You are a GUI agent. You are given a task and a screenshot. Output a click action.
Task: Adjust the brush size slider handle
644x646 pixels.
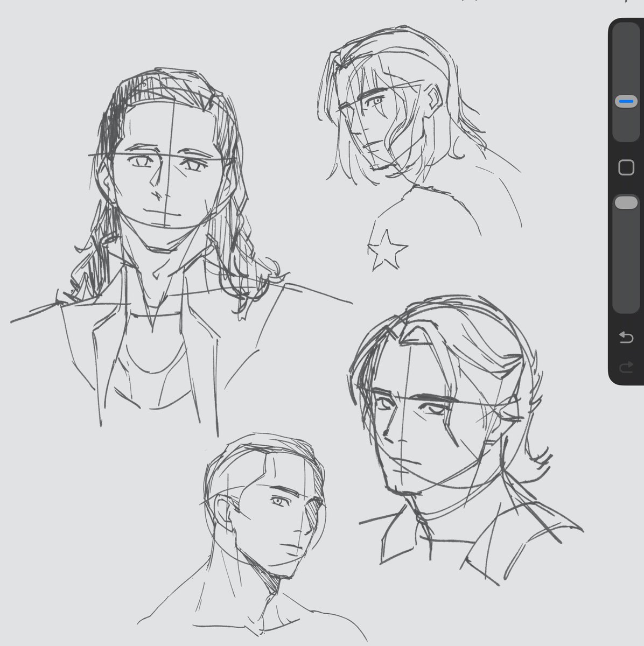pyautogui.click(x=626, y=101)
